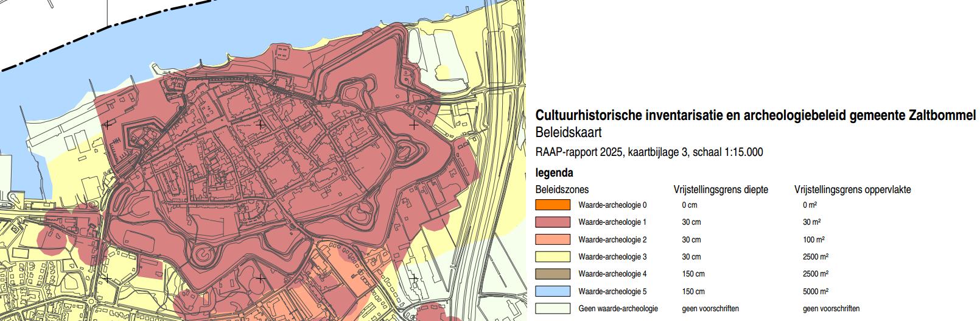Click the 'Beleidszones' column heading
Screen dimensions: 980x321
point(562,189)
